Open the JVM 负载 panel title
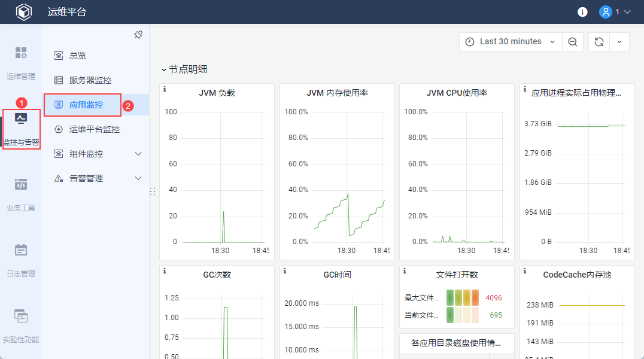The width and height of the screenshot is (644, 359). [x=217, y=93]
